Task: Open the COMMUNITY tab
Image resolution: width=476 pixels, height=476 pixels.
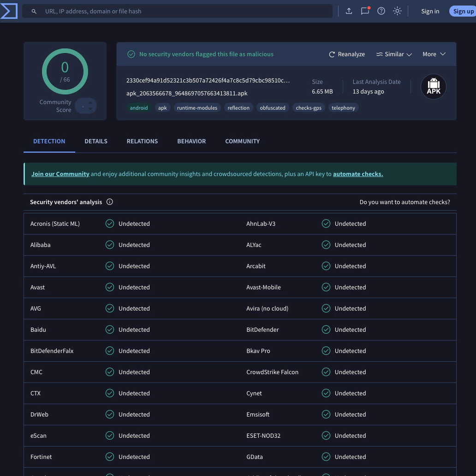Action: [243, 141]
